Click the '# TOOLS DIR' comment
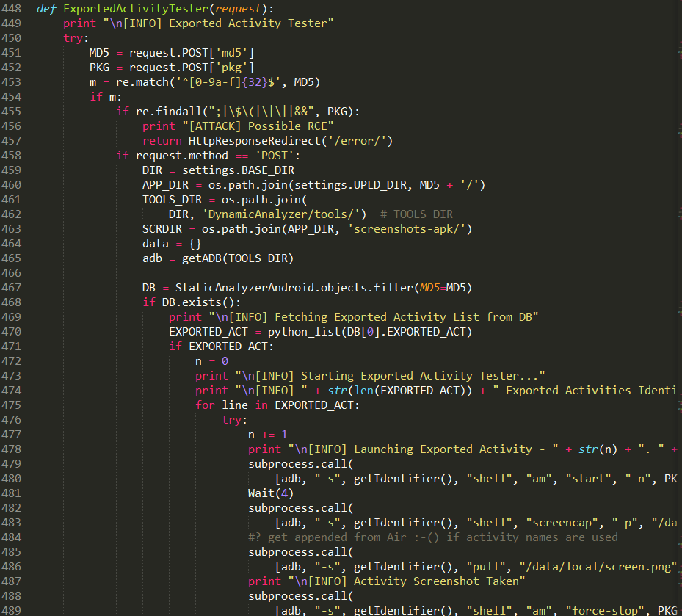Screen dimensions: 682x616 pyautogui.click(x=416, y=214)
